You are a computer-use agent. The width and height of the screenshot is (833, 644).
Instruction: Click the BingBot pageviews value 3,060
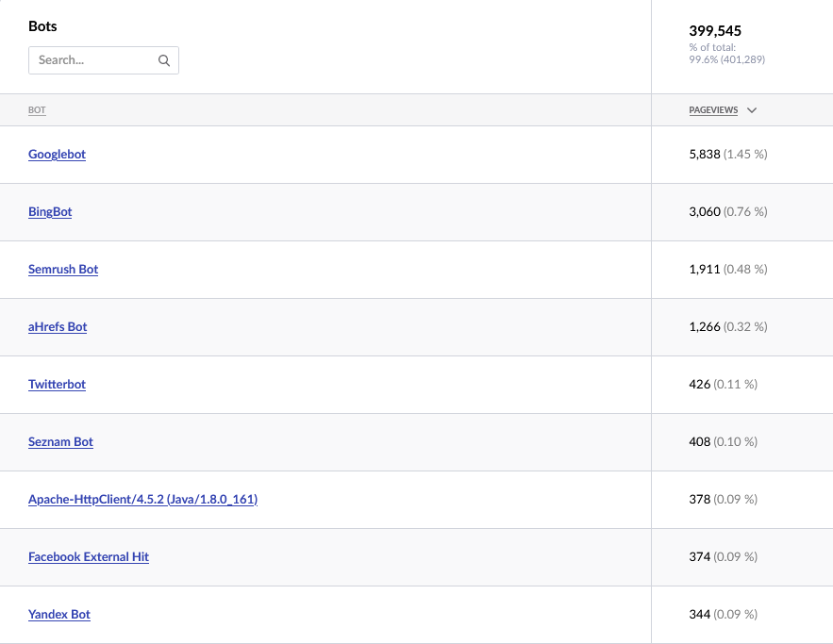point(705,211)
